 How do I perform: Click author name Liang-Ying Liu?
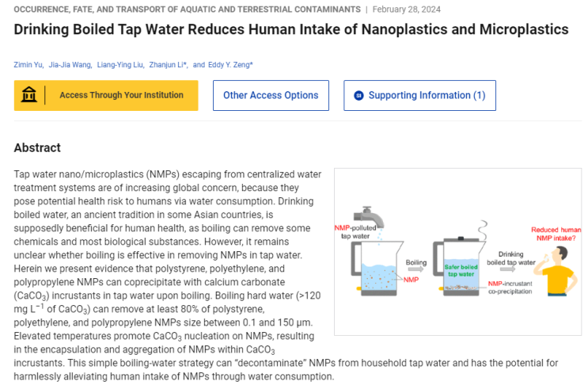tap(121, 64)
